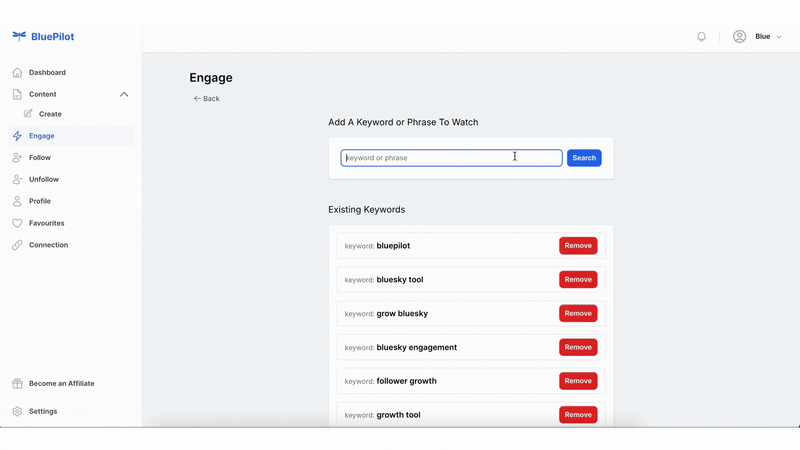Click the follower growth keyword text
800x450 pixels.
[x=407, y=381]
